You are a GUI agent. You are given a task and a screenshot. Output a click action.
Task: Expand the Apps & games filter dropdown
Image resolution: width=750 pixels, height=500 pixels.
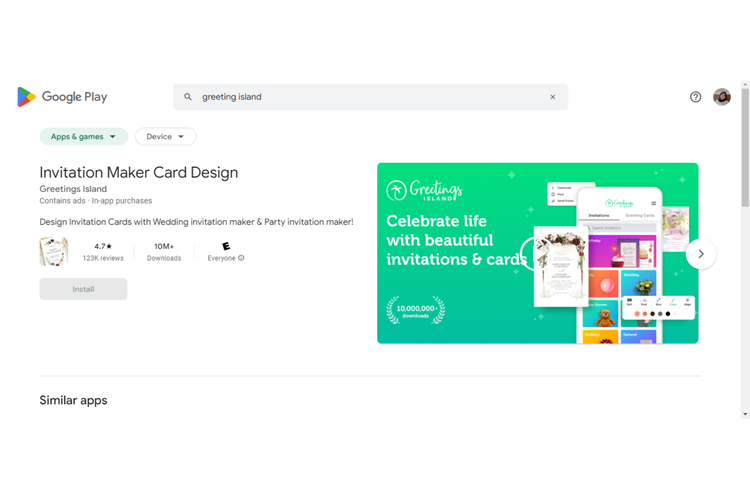click(x=84, y=137)
